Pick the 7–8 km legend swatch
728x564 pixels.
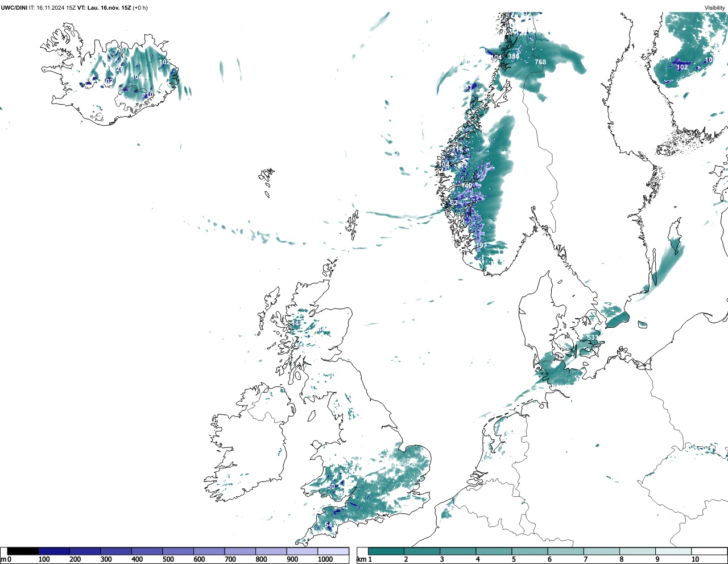601,551
